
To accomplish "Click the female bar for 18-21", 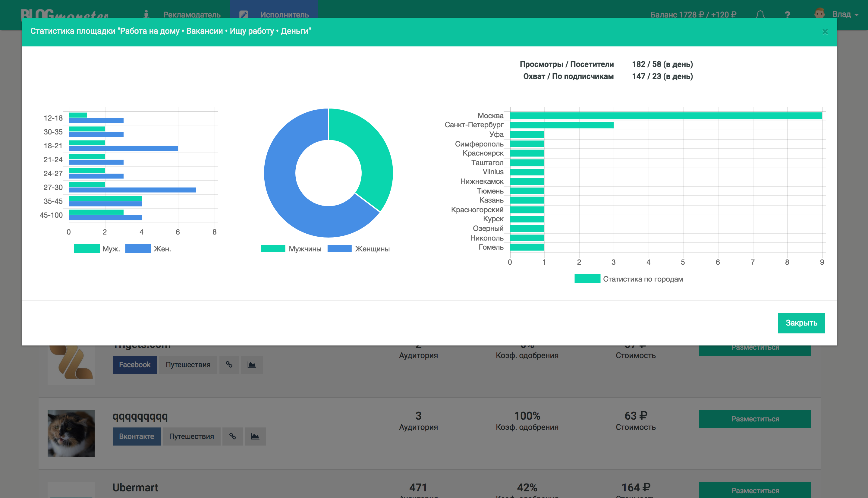I will [x=123, y=148].
